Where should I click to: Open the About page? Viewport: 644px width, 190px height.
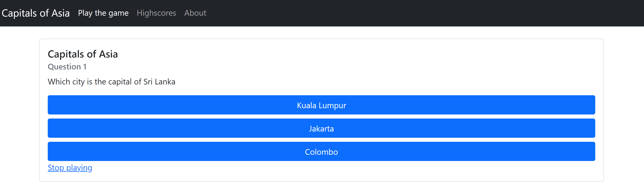click(195, 13)
